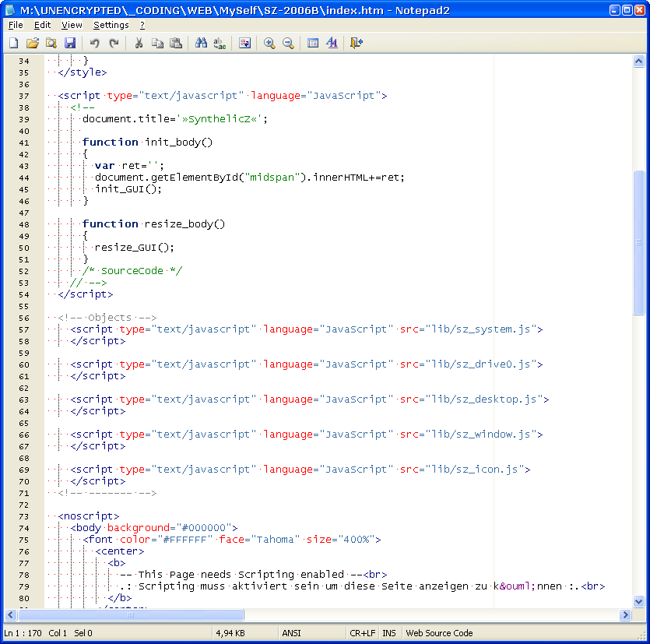Click the Browse files toolbar icon
650x644 pixels.
click(51, 43)
